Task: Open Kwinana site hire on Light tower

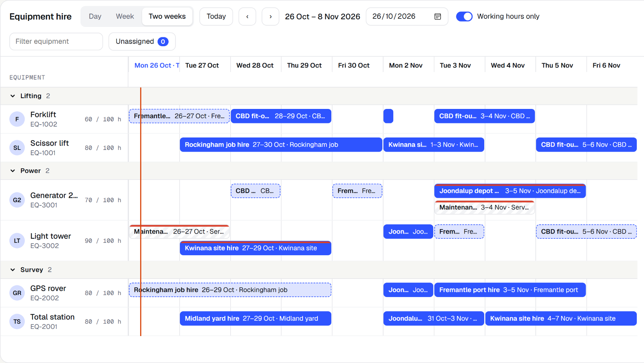Action: pyautogui.click(x=256, y=248)
